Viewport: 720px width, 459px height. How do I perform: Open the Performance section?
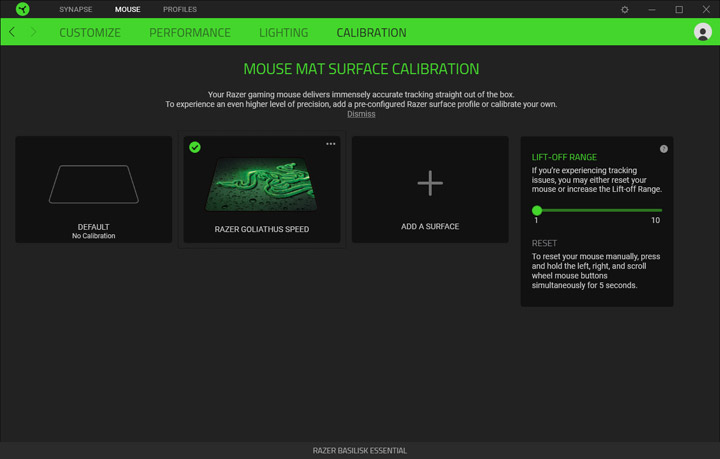tap(190, 33)
